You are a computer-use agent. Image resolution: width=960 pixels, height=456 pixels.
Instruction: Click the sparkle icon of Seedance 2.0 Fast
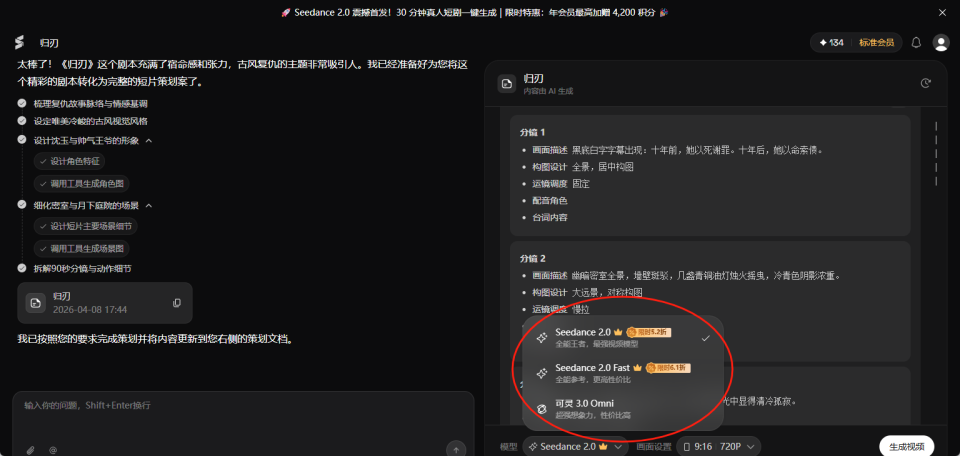[x=541, y=373]
